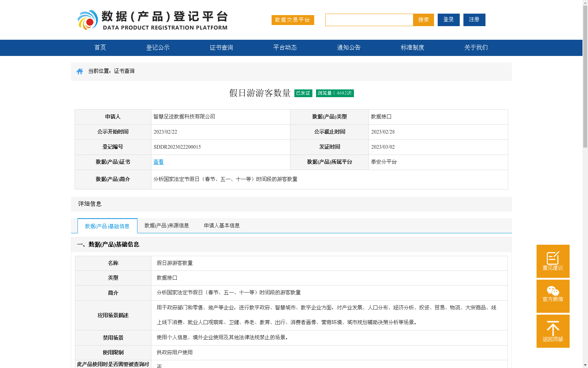Click the scrollbar down arrow
The image size is (588, 368).
click(x=585, y=365)
